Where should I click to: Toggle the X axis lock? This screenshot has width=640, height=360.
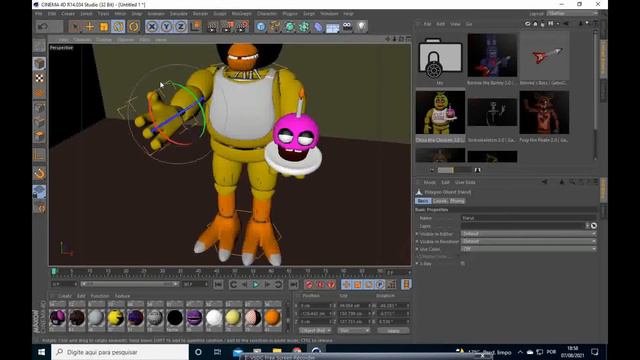(x=152, y=27)
